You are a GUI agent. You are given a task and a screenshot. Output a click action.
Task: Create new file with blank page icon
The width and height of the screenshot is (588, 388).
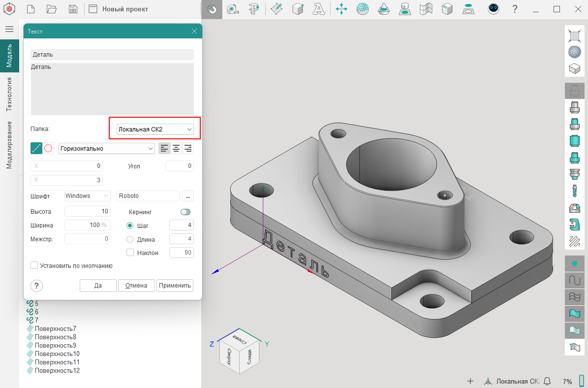(x=31, y=9)
